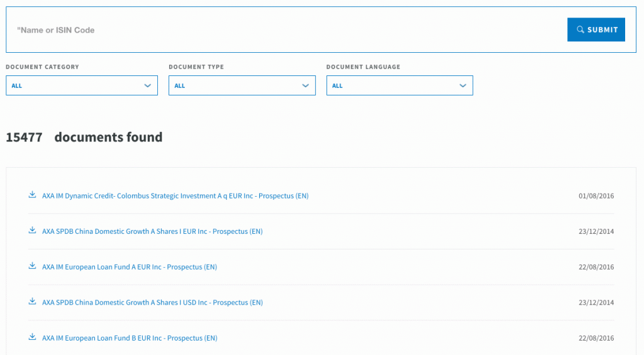This screenshot has width=644, height=355.
Task: Click the '15477 documents found' heading
Action: point(84,137)
